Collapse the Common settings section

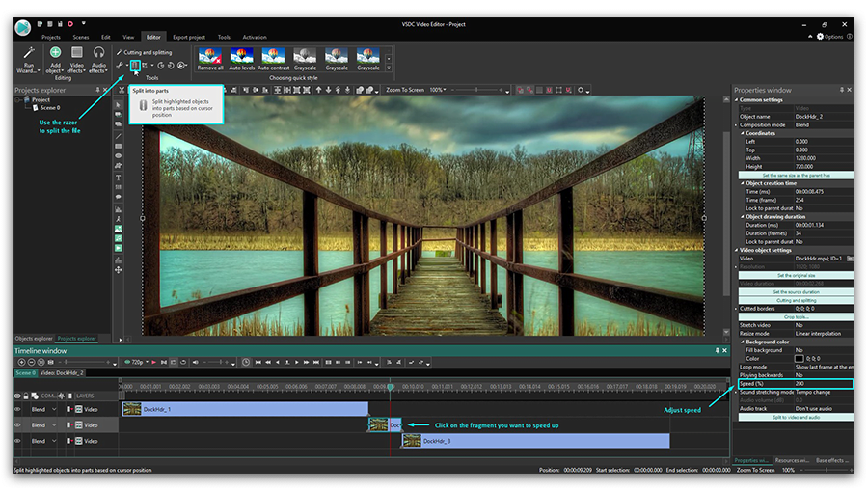pyautogui.click(x=736, y=100)
